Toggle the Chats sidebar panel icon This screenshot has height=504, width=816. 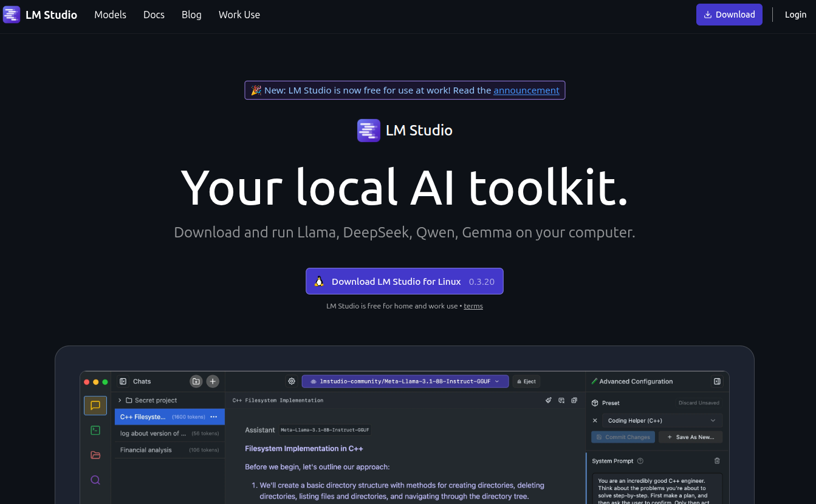click(123, 381)
